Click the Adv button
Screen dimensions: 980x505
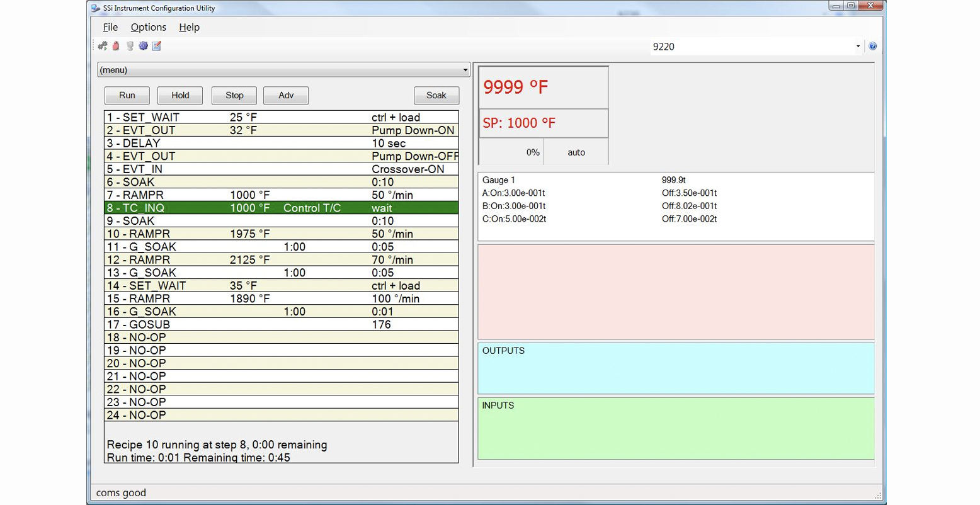[x=286, y=95]
